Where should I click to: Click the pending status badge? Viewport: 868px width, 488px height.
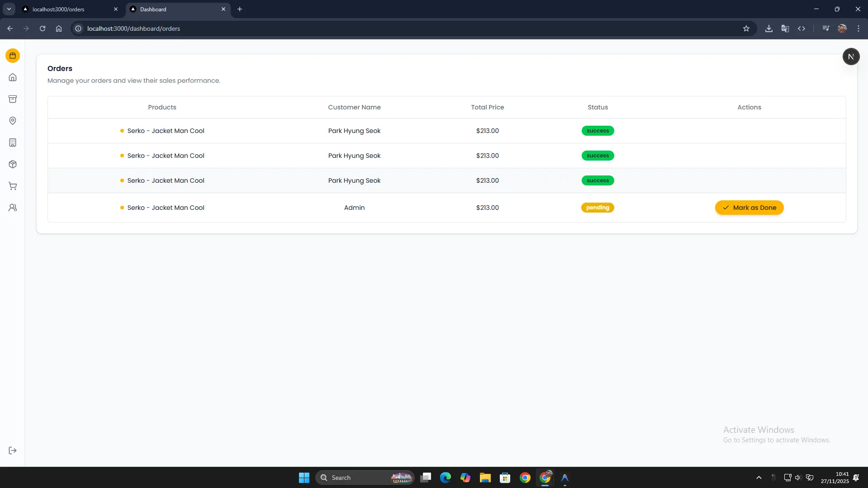pyautogui.click(x=598, y=208)
